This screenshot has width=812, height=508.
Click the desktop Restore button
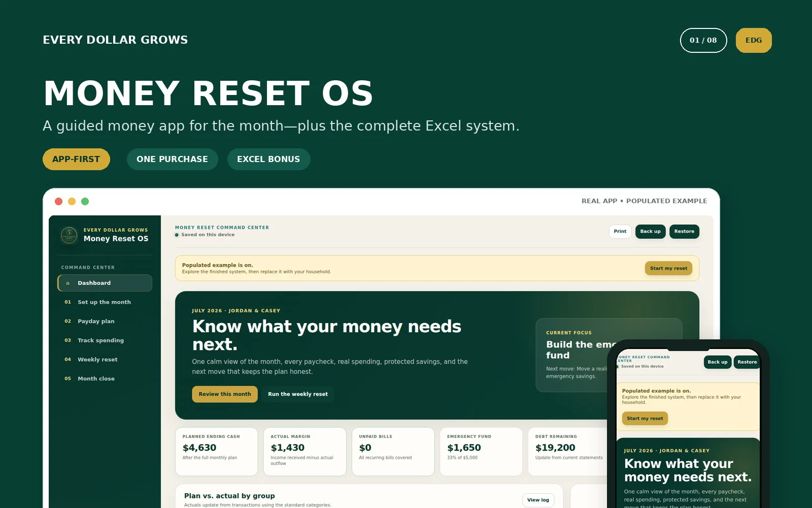click(684, 232)
